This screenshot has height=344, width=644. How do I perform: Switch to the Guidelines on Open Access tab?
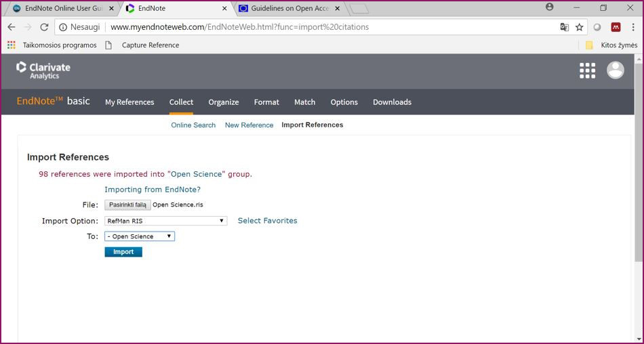[x=289, y=8]
